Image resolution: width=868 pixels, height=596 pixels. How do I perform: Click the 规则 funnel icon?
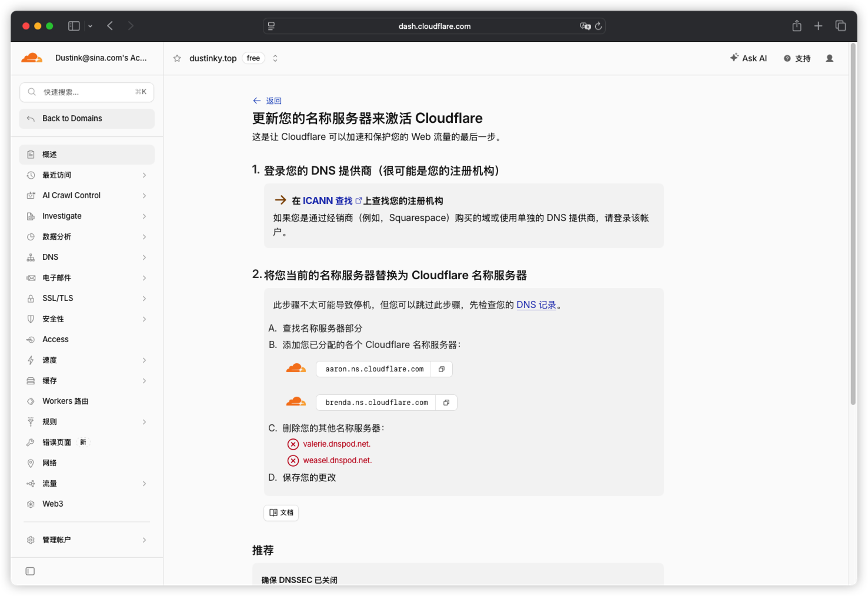click(x=31, y=422)
